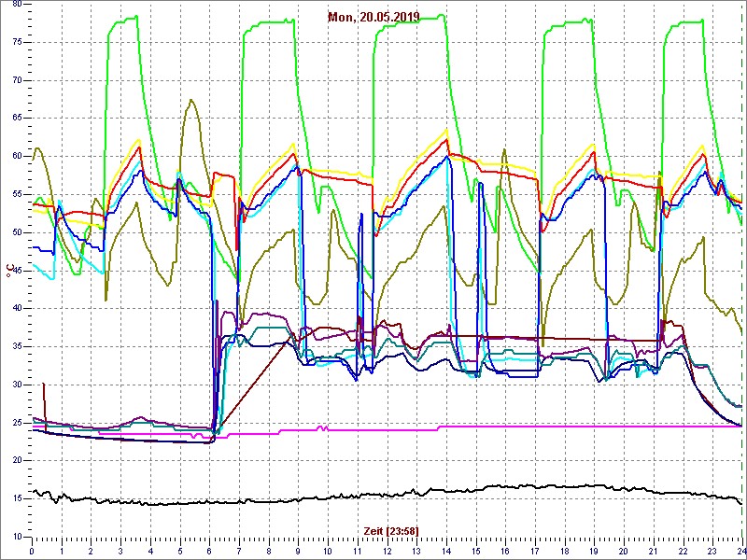The height and width of the screenshot is (560, 747).
Task: Click the 9 hour label on the time axis
Action: tap(298, 552)
